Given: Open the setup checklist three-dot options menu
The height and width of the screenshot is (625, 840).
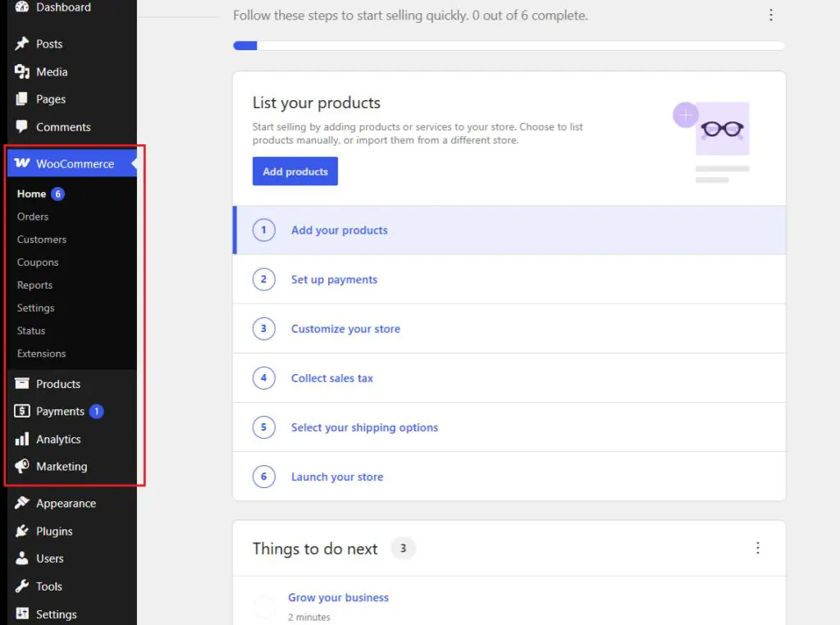Looking at the screenshot, I should point(771,15).
